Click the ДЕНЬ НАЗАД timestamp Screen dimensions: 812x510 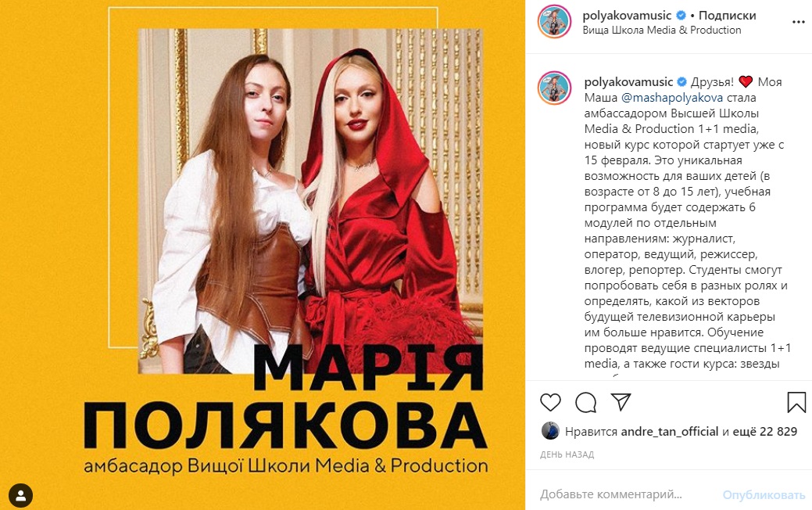(567, 454)
